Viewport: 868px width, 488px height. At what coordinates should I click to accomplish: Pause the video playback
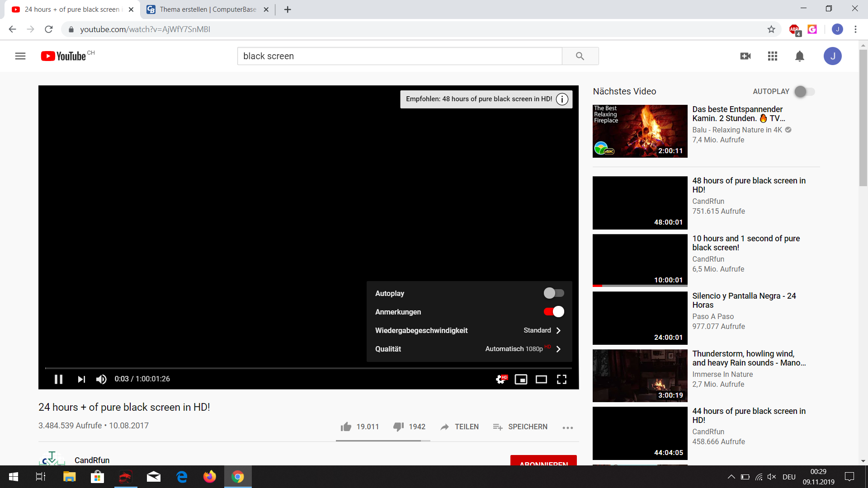[58, 379]
